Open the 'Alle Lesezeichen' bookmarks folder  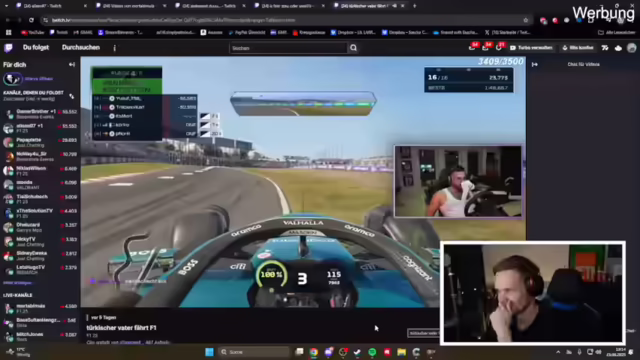point(617,32)
